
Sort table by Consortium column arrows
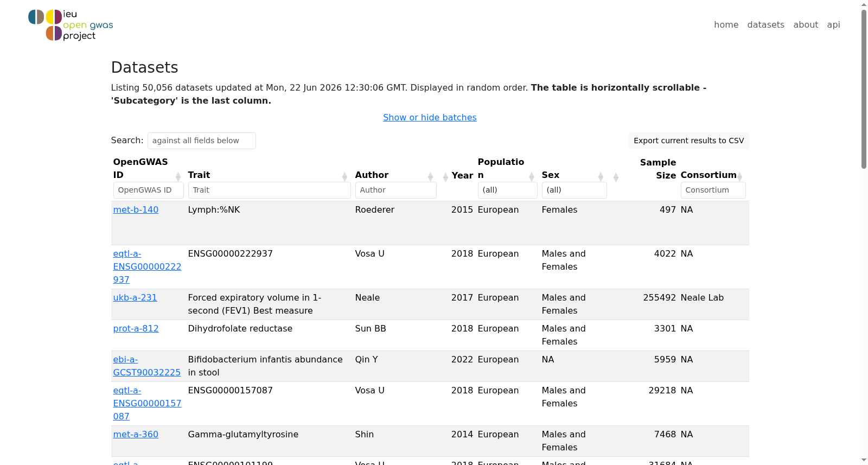[739, 177]
